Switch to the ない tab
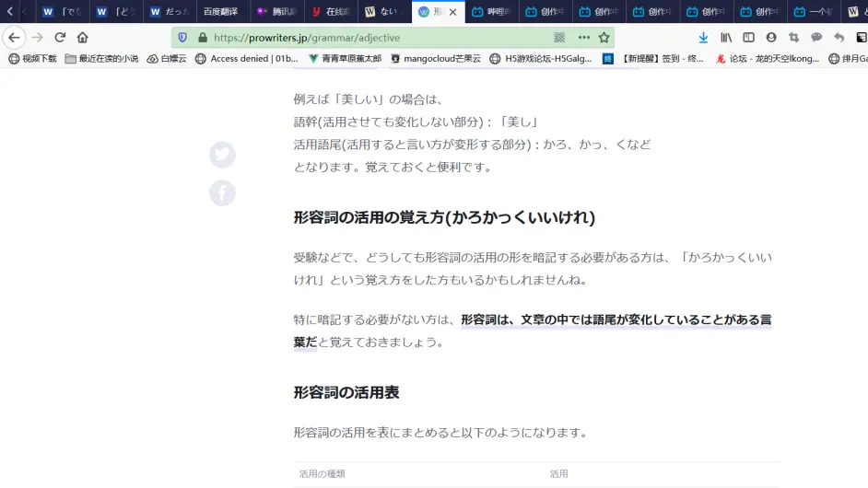The width and height of the screenshot is (868, 488). pyautogui.click(x=385, y=12)
